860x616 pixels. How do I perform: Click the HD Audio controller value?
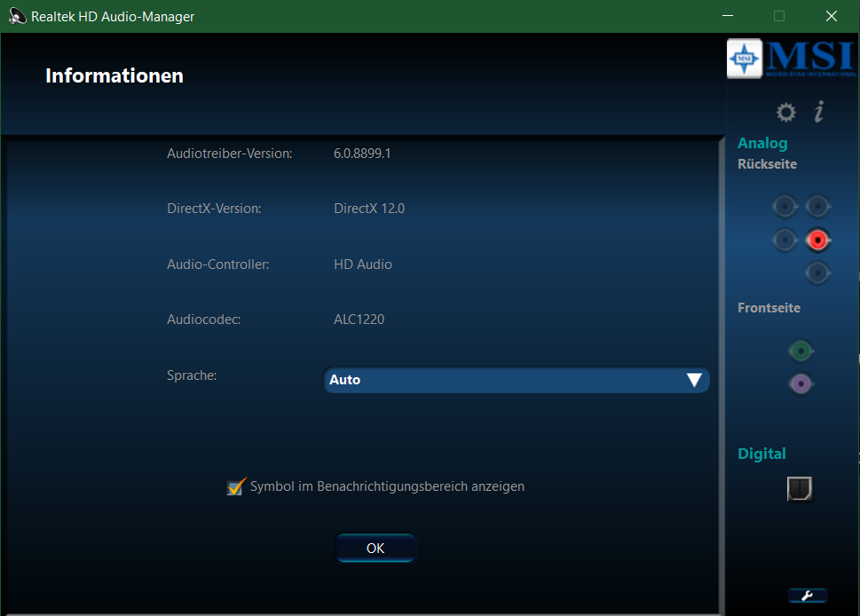click(363, 265)
